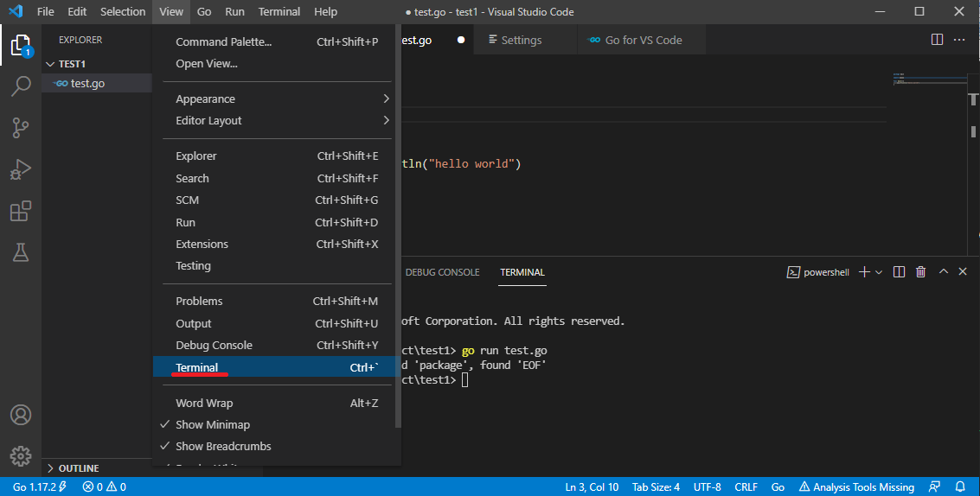Change the CRLF end of line selector
This screenshot has height=496, width=980.
coord(746,486)
